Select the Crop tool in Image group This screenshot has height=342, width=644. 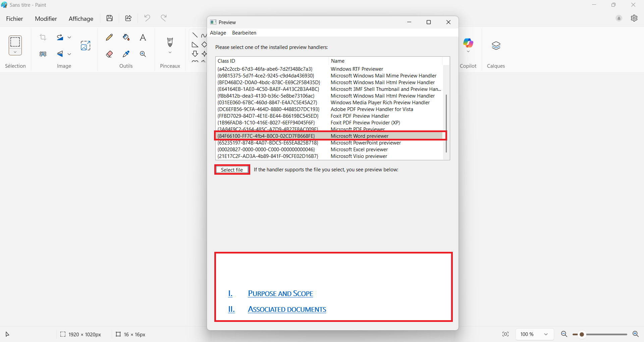[43, 37]
